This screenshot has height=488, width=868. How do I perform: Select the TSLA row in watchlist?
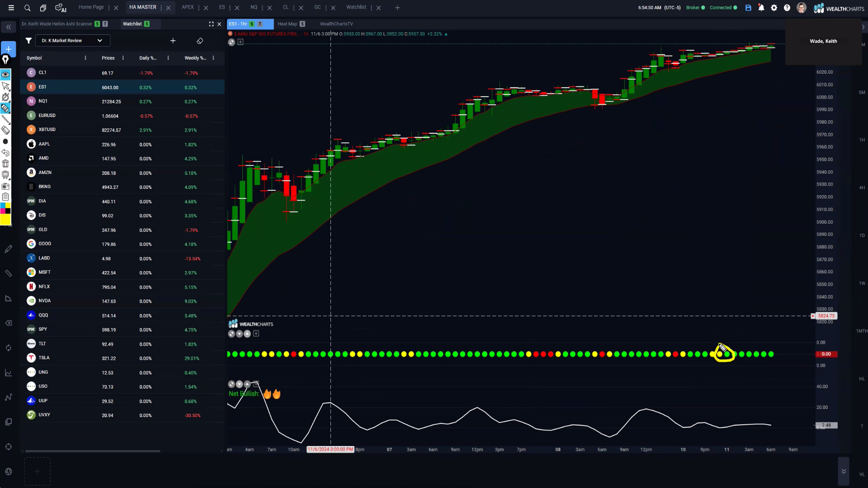tap(123, 358)
